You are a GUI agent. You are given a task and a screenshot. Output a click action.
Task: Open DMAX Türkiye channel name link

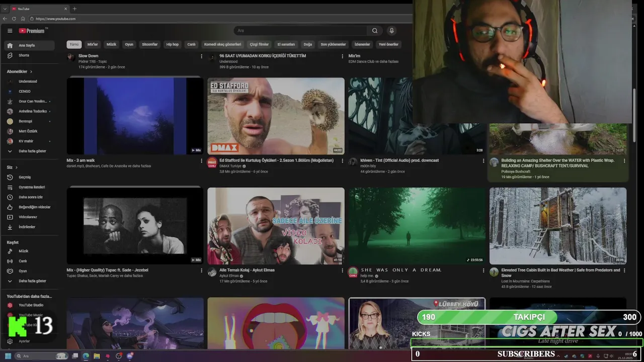(x=231, y=166)
